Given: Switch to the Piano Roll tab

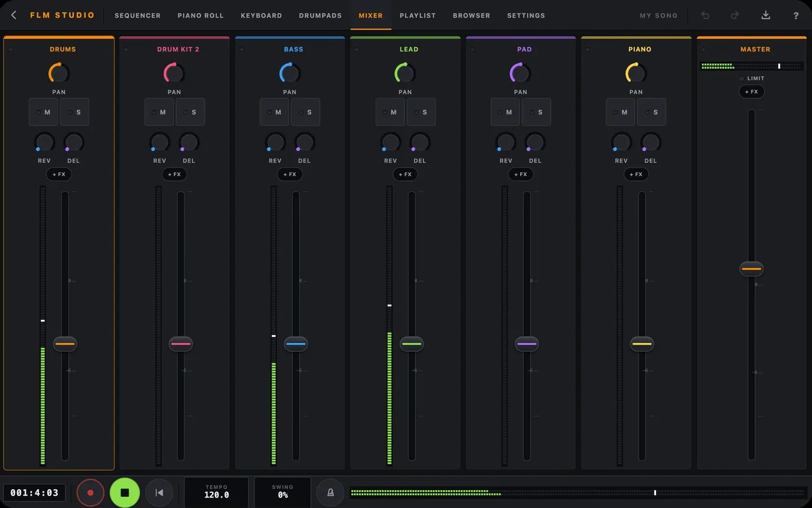Looking at the screenshot, I should 201,15.
